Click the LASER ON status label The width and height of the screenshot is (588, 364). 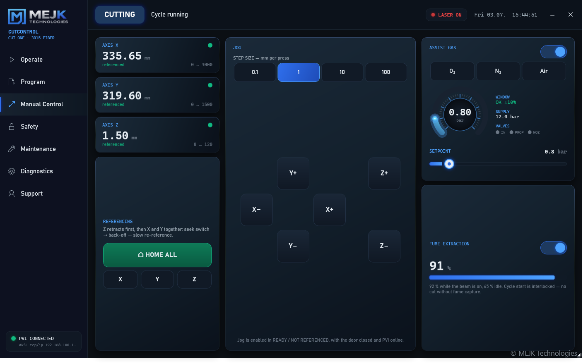tap(450, 15)
